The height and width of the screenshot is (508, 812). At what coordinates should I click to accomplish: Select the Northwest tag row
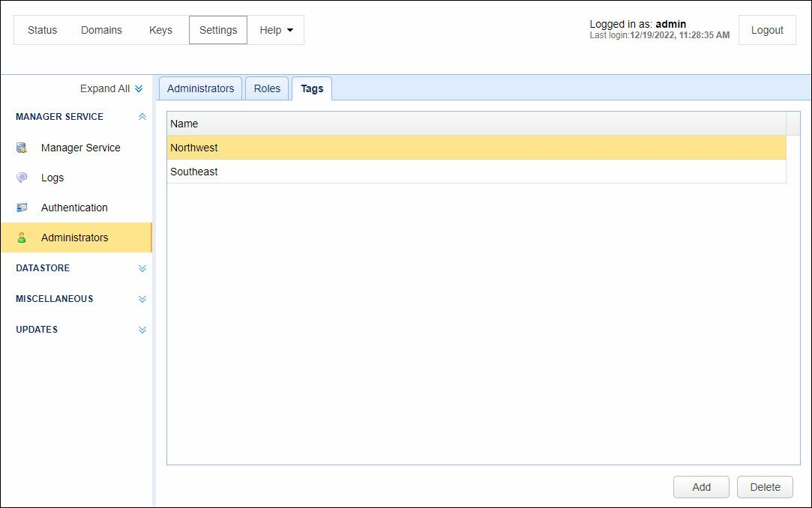coord(476,148)
